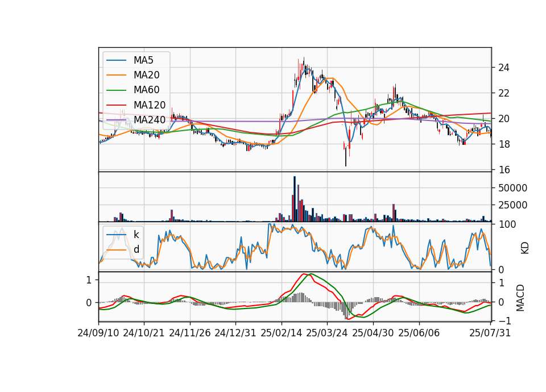Click the blue MA5 legend line sample
This screenshot has width=546, height=392.
pos(116,61)
